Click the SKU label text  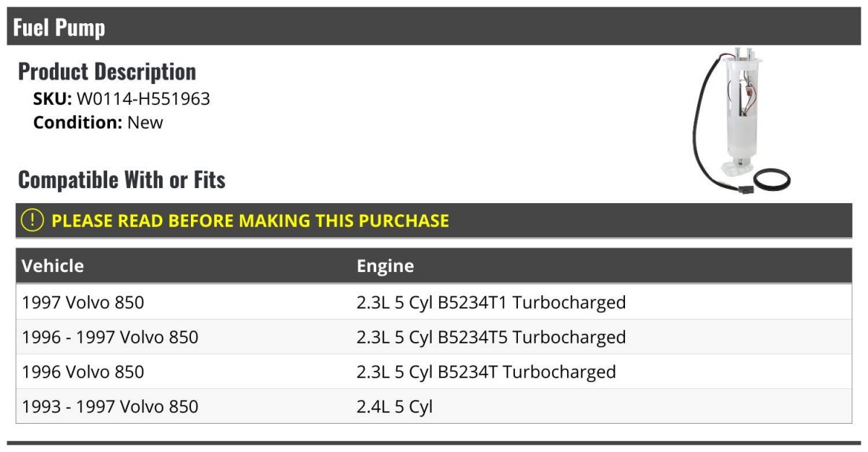[x=52, y=99]
